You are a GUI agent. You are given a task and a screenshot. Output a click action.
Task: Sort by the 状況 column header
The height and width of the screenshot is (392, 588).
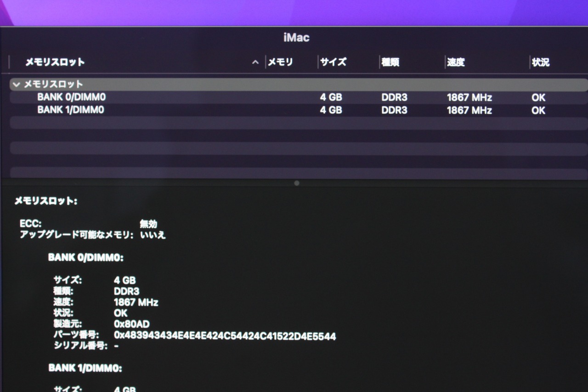coord(541,62)
